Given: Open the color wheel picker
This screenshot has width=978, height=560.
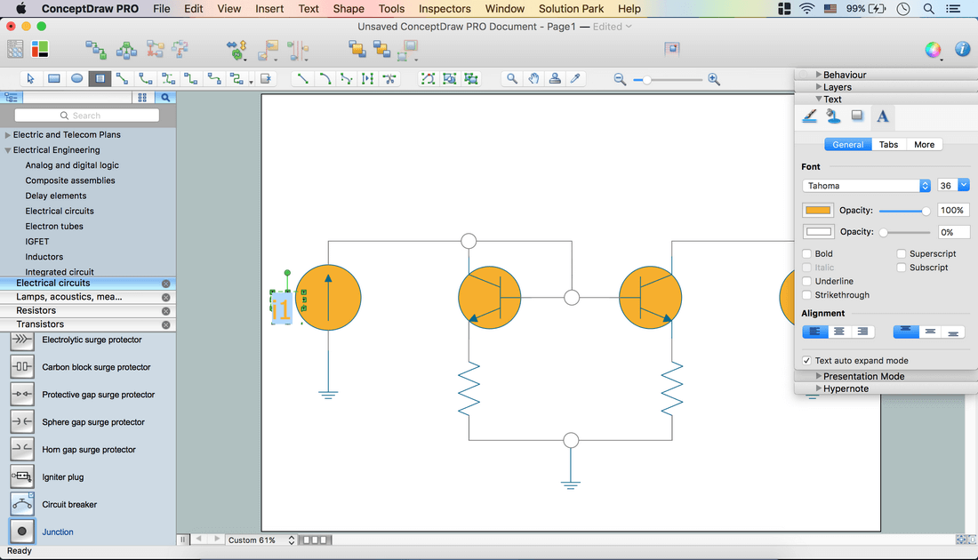Looking at the screenshot, I should pyautogui.click(x=933, y=50).
